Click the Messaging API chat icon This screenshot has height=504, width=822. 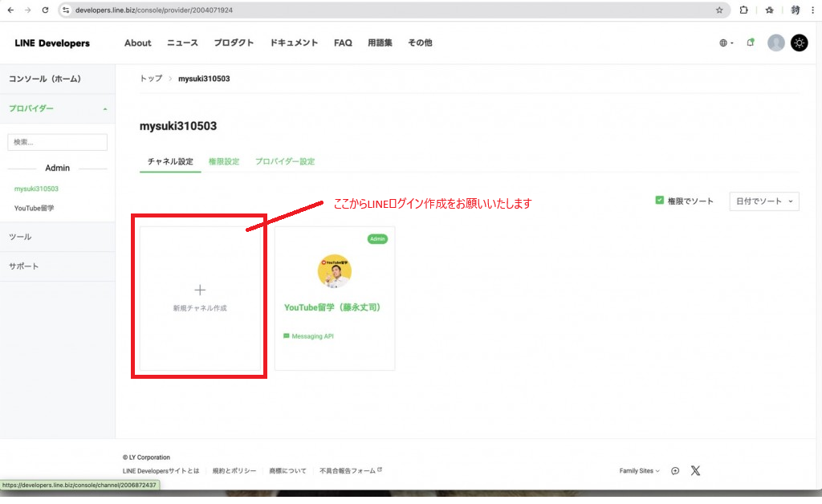[x=287, y=335]
